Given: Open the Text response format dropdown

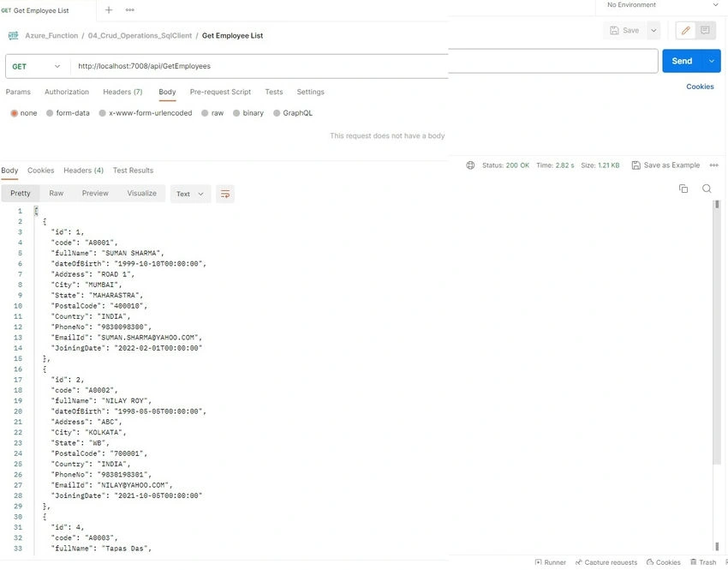Looking at the screenshot, I should [190, 194].
